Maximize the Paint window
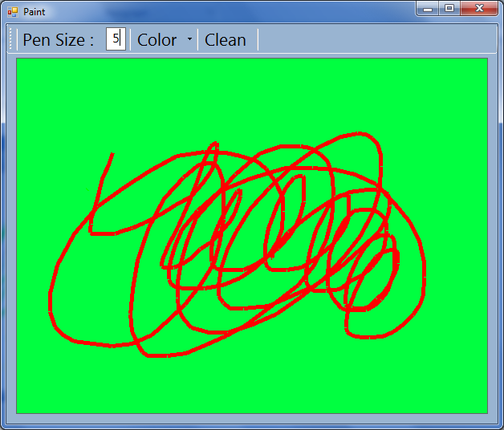 tap(449, 8)
